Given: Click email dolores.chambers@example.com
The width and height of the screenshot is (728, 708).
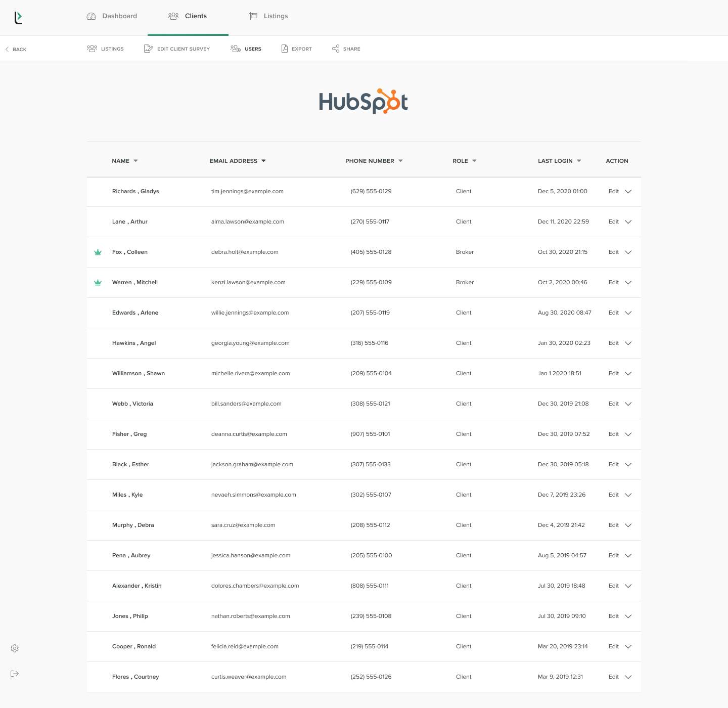Looking at the screenshot, I should click(255, 586).
